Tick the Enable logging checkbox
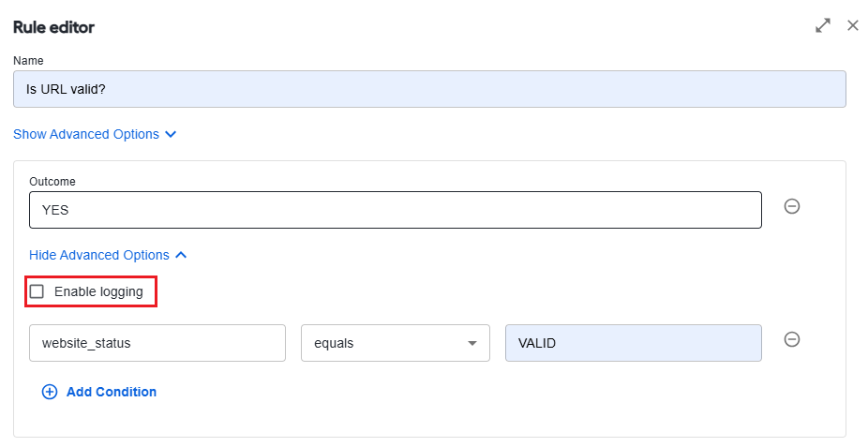The image size is (868, 447). point(37,291)
